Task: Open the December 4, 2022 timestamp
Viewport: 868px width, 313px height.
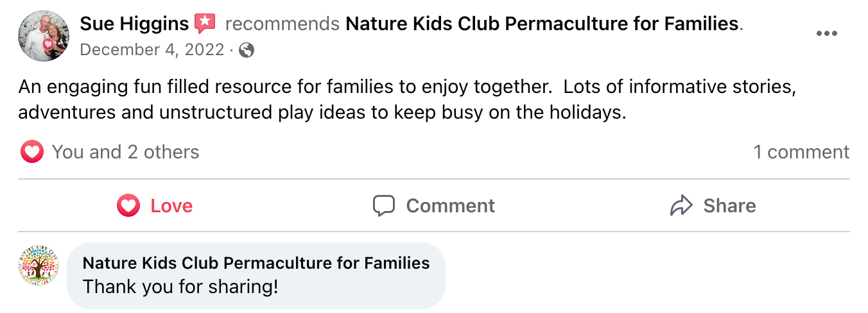Action: pos(152,50)
